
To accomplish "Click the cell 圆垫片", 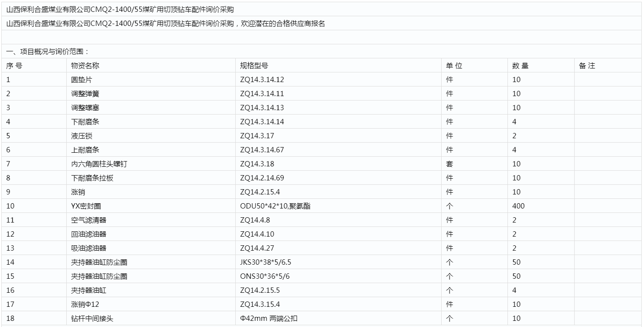I will tap(82, 80).
